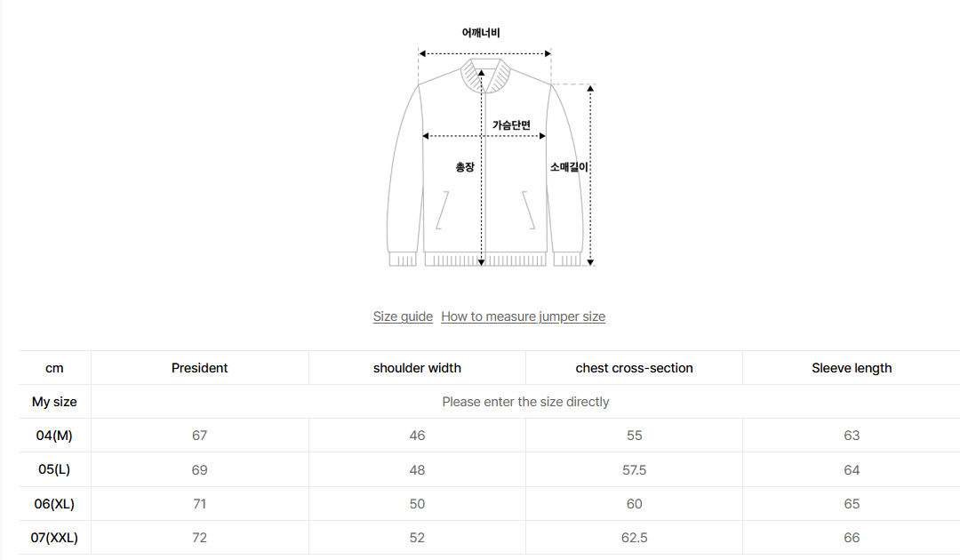Open the Size guide link
Viewport: 968px width, 560px height.
403,316
